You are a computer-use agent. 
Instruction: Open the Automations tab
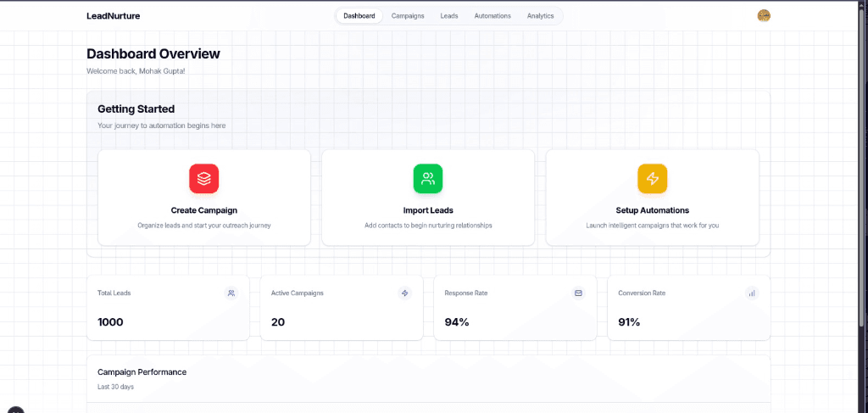point(492,16)
